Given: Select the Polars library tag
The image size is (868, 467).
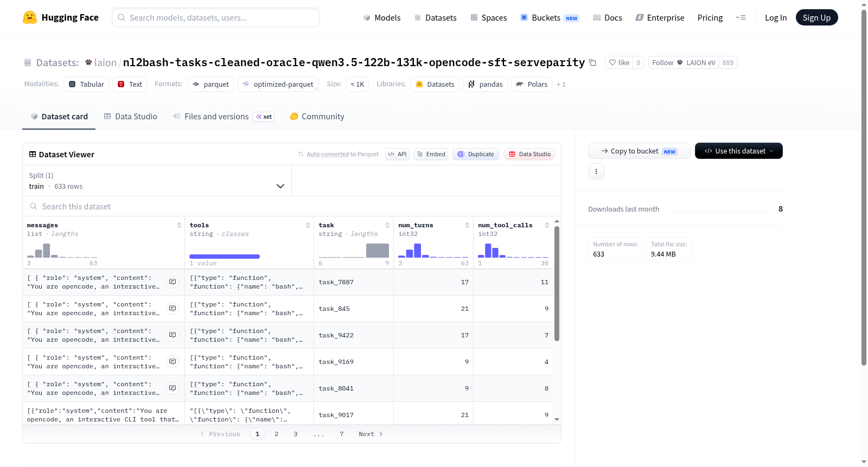Looking at the screenshot, I should point(532,84).
